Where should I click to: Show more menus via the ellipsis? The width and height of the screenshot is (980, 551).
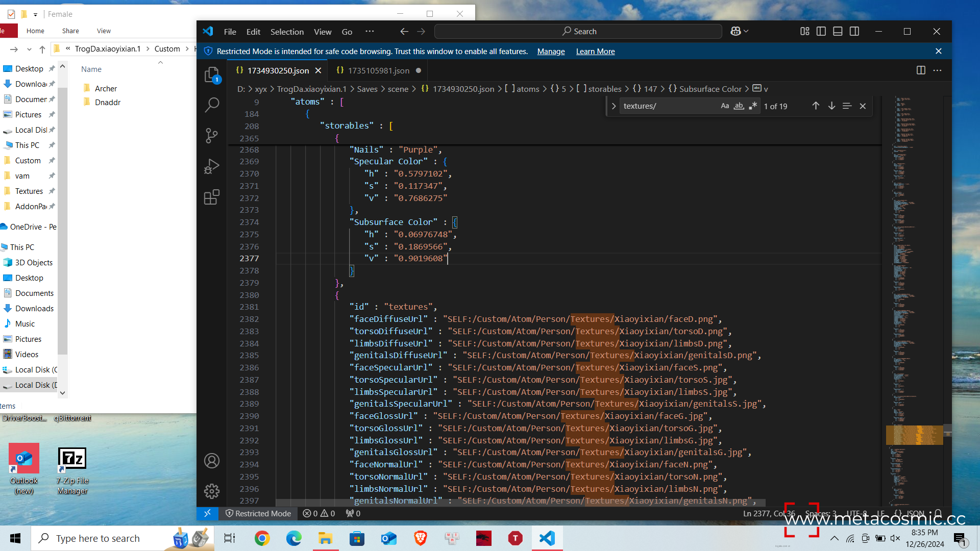coord(370,32)
